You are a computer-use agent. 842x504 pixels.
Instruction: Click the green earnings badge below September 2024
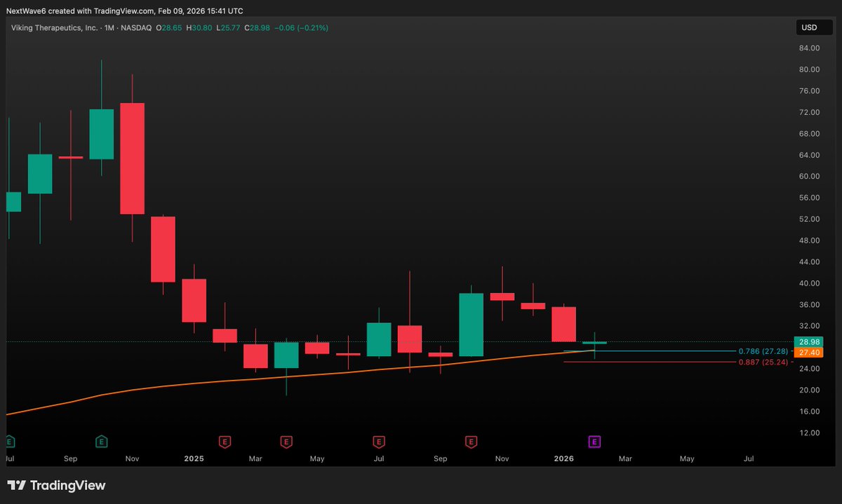tap(102, 442)
